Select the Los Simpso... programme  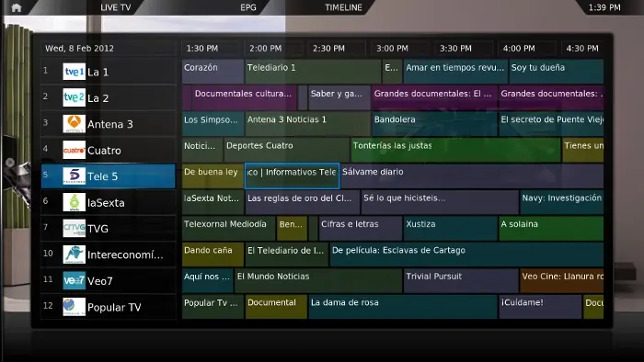tap(213, 123)
